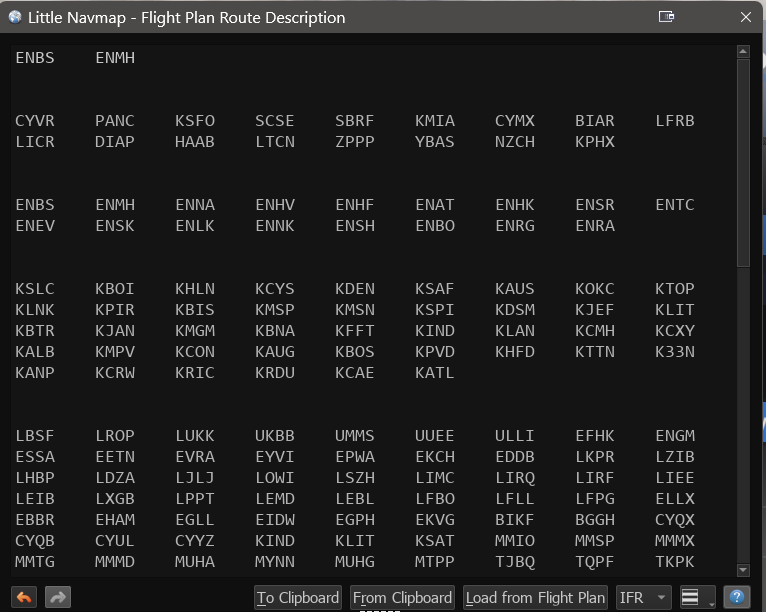Click the YBAS airport code
The height and width of the screenshot is (612, 766).
coord(435,142)
